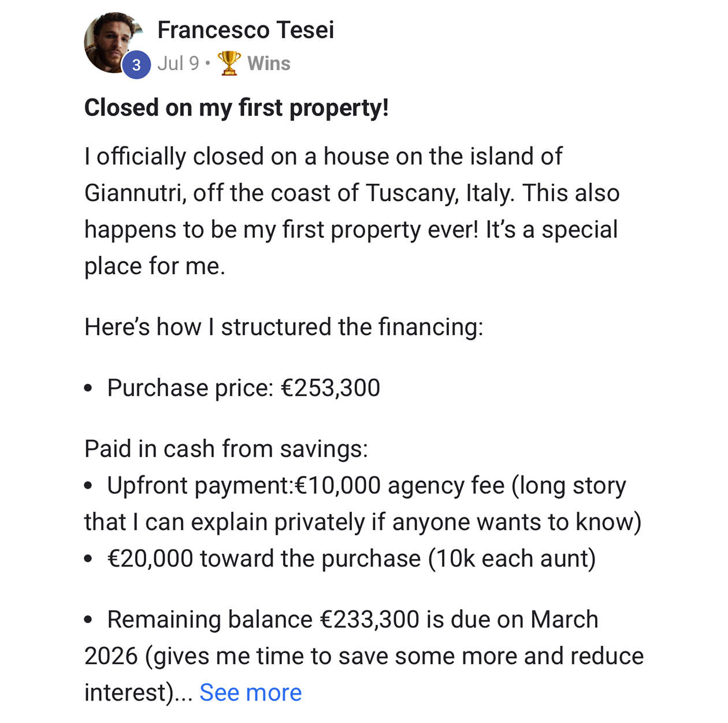728x723 pixels.
Task: Open the Francesco Tesei author name
Action: tap(246, 30)
